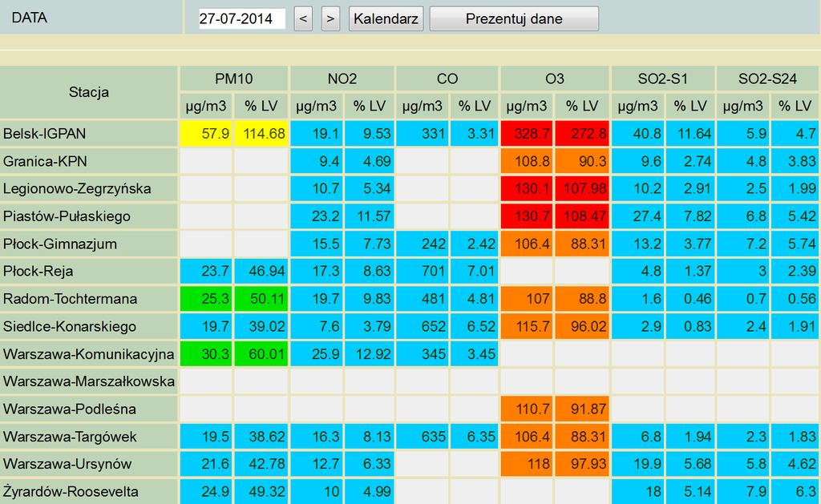Open the Kalendarz date picker

coord(386,19)
